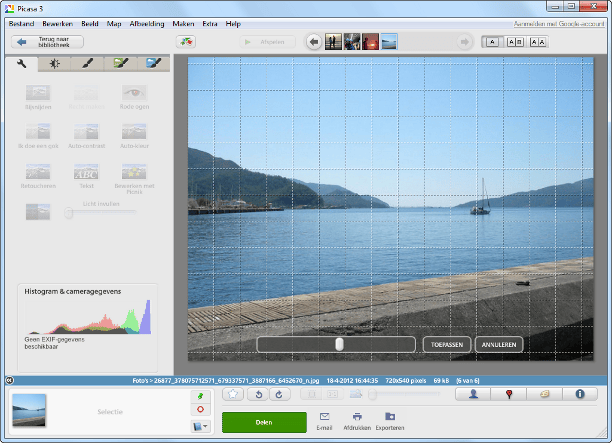Open the Map menu

point(114,24)
